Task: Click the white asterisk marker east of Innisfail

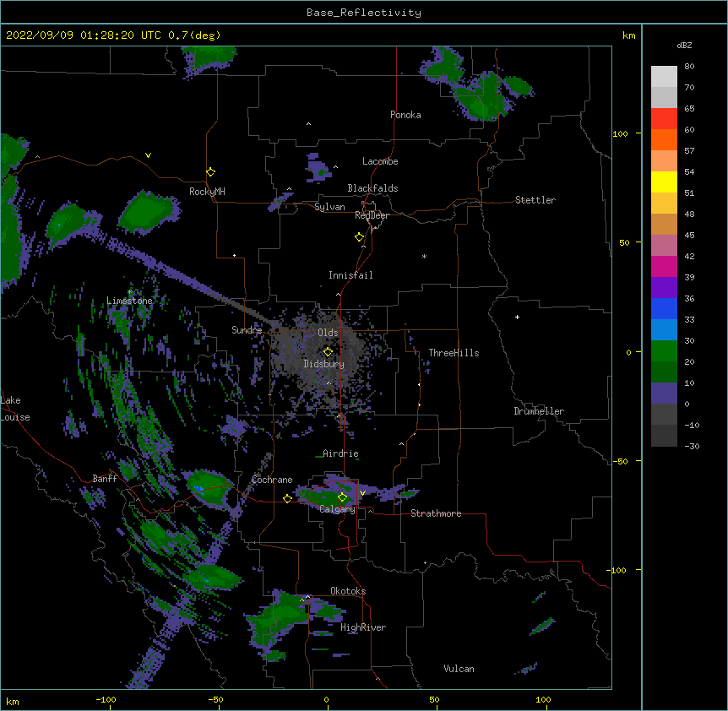Action: click(x=424, y=256)
